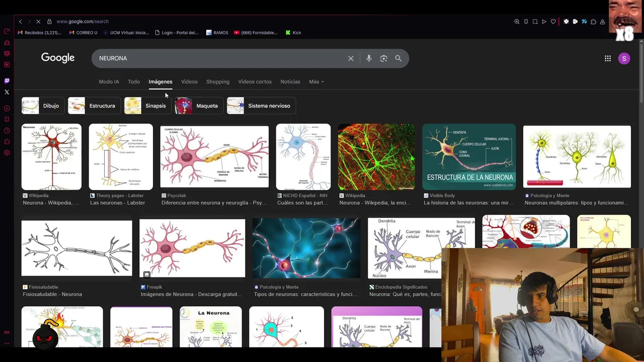Click the 7TV extension icon
The width and height of the screenshot is (644, 362).
coord(584,22)
